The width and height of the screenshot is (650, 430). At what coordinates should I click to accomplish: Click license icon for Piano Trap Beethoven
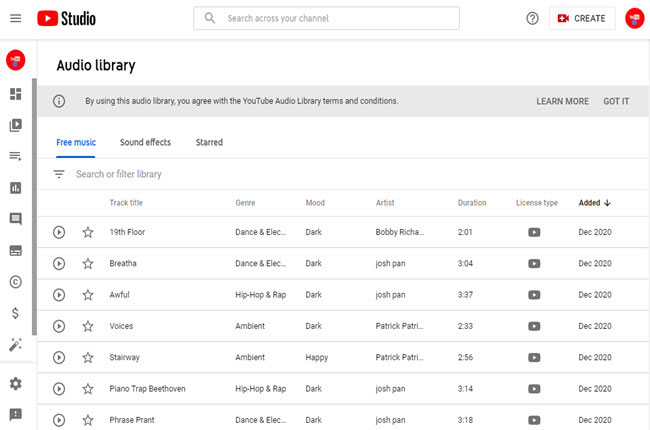pyautogui.click(x=534, y=389)
